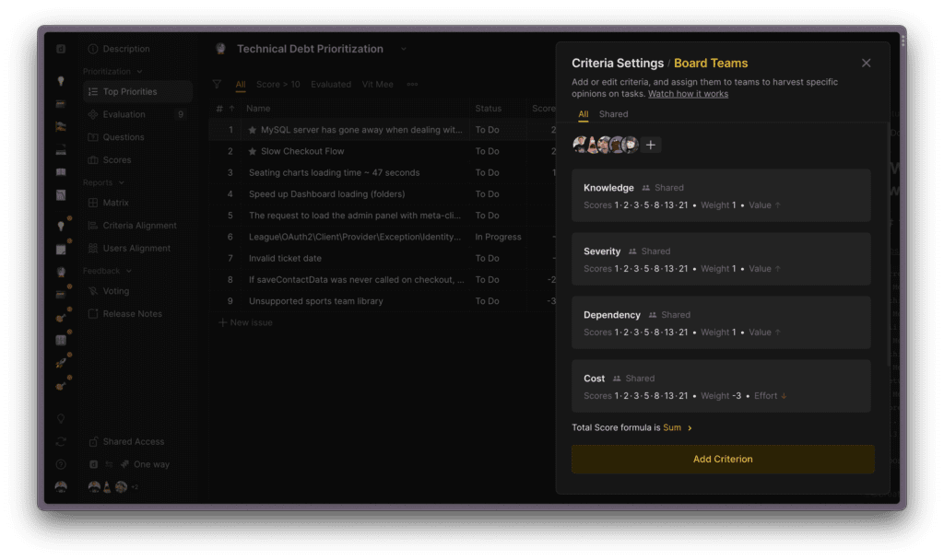This screenshot has width=944, height=560.
Task: Click the Name column header
Action: 258,109
